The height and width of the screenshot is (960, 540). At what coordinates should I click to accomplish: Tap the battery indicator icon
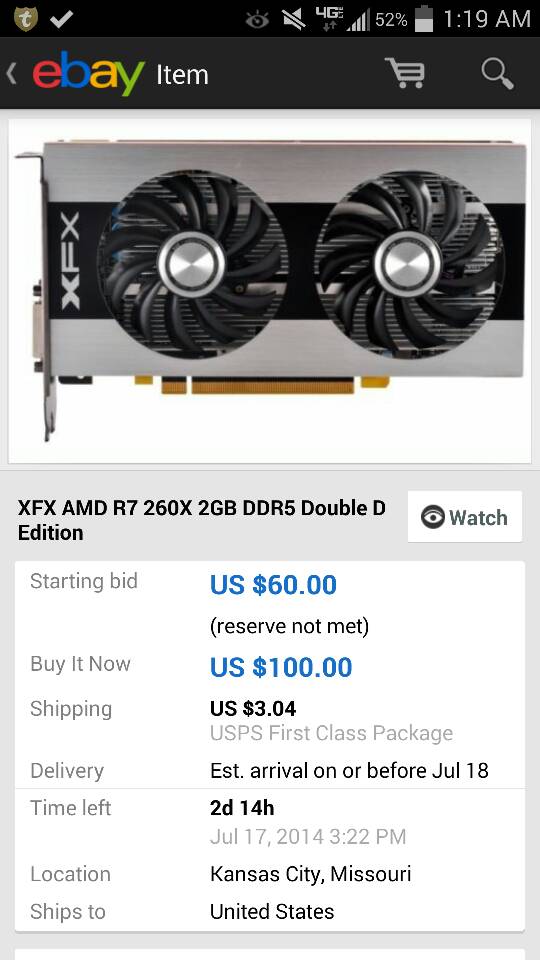[424, 18]
